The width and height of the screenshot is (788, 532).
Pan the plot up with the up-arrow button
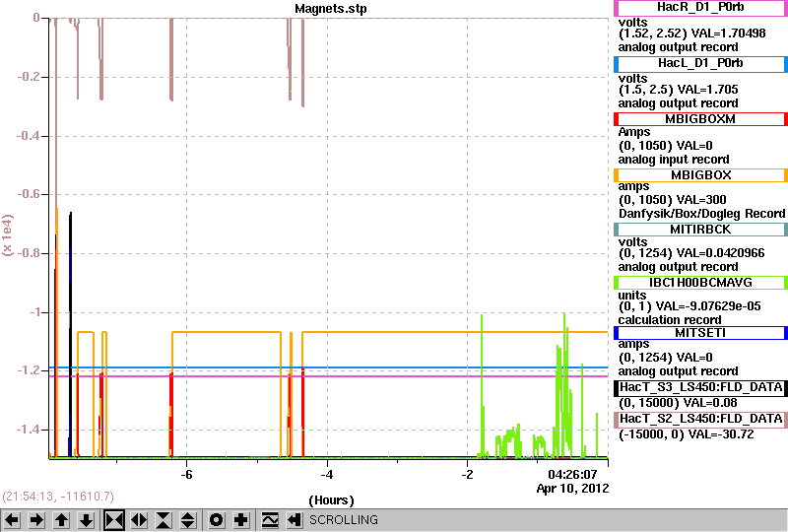pyautogui.click(x=61, y=520)
